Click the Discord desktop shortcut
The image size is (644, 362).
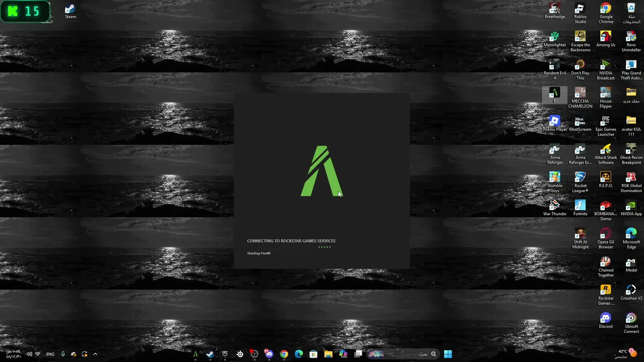pos(606,321)
